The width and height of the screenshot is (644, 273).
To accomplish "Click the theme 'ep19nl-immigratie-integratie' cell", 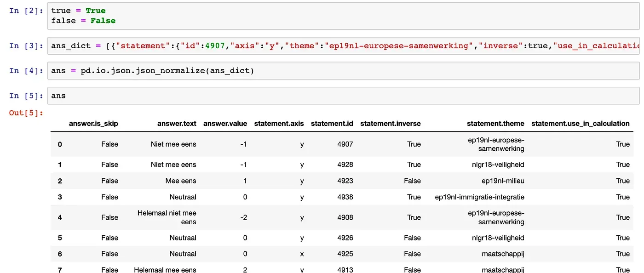I will [479, 197].
